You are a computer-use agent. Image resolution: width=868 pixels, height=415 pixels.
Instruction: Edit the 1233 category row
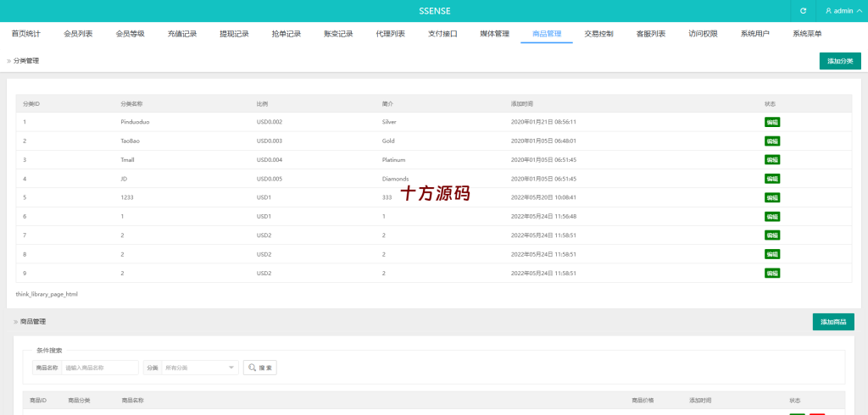pyautogui.click(x=772, y=197)
